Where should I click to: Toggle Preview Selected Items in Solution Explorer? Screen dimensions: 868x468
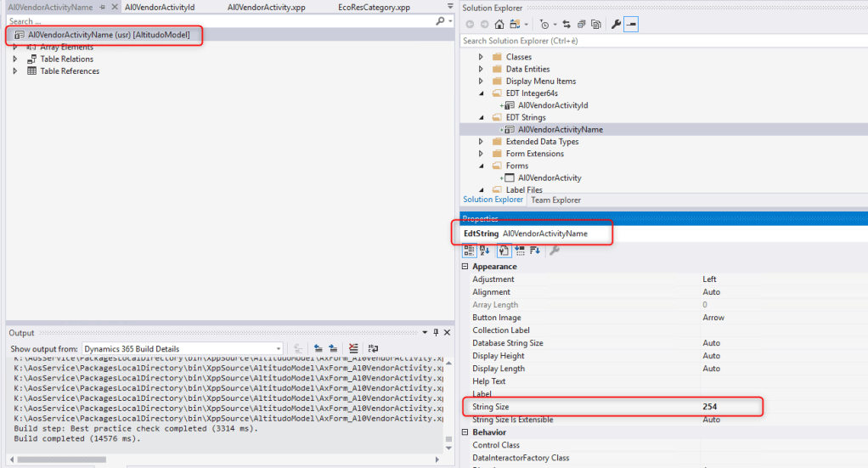(631, 25)
